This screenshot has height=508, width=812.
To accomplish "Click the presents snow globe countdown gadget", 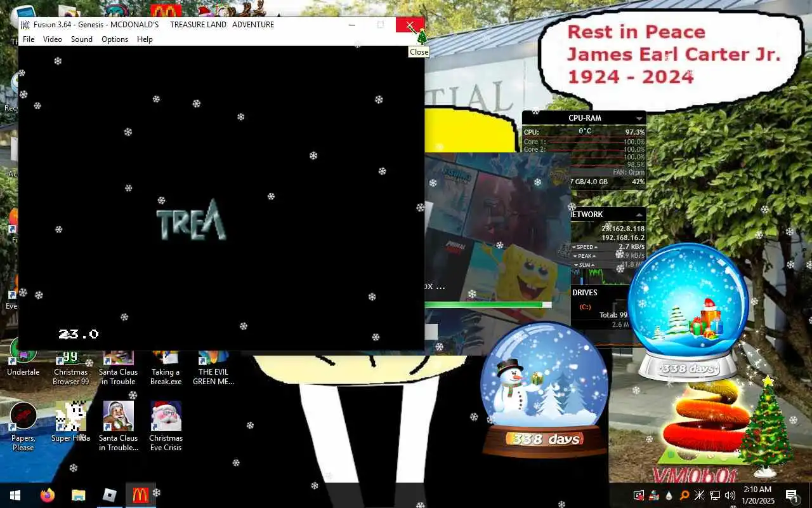I will (688, 311).
